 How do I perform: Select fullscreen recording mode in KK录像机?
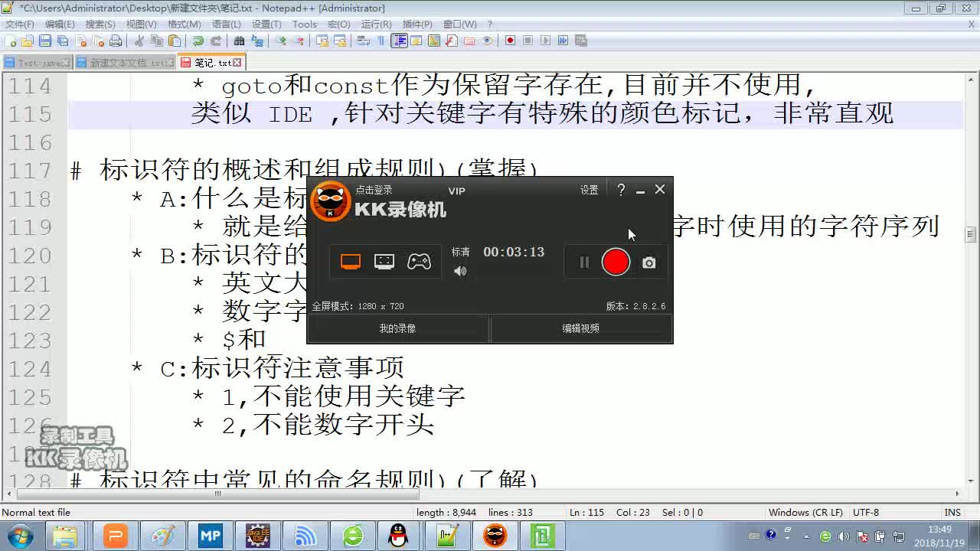tap(351, 260)
